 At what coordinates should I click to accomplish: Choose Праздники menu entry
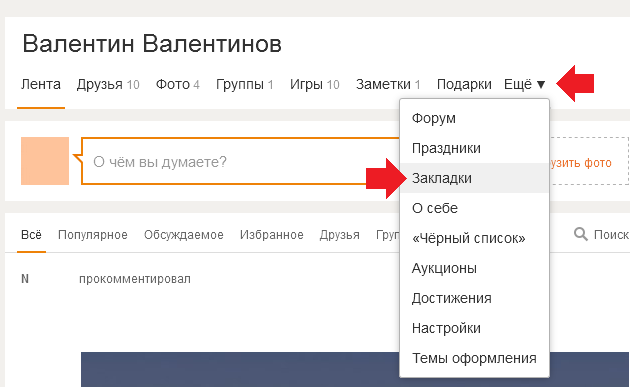click(x=475, y=148)
